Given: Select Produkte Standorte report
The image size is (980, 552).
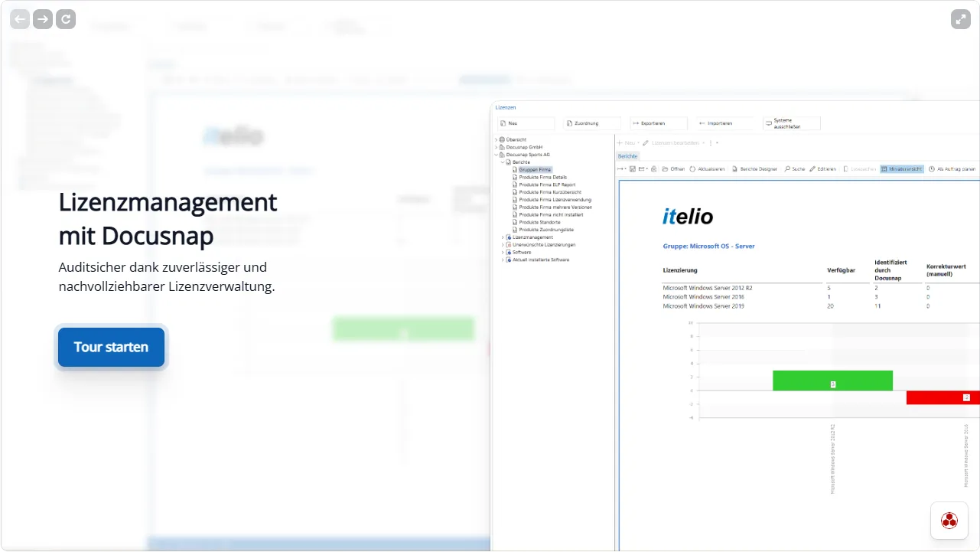Looking at the screenshot, I should click(x=539, y=222).
